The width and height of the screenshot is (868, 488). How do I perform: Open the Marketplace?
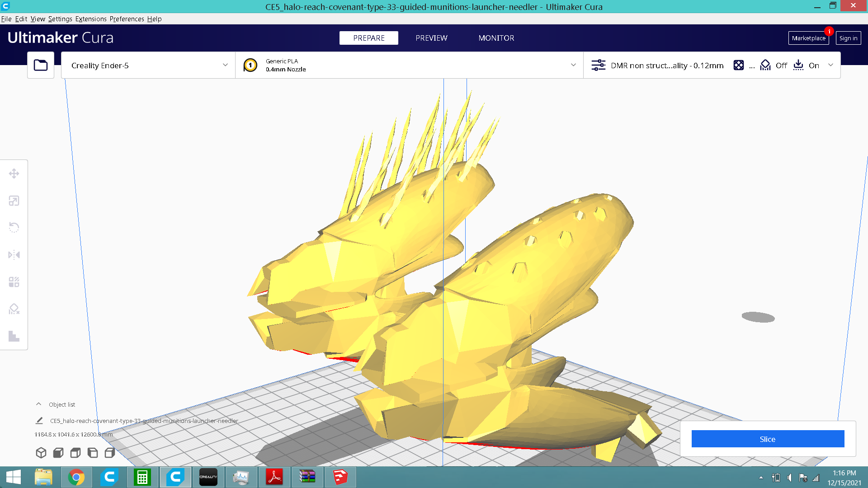click(x=808, y=38)
